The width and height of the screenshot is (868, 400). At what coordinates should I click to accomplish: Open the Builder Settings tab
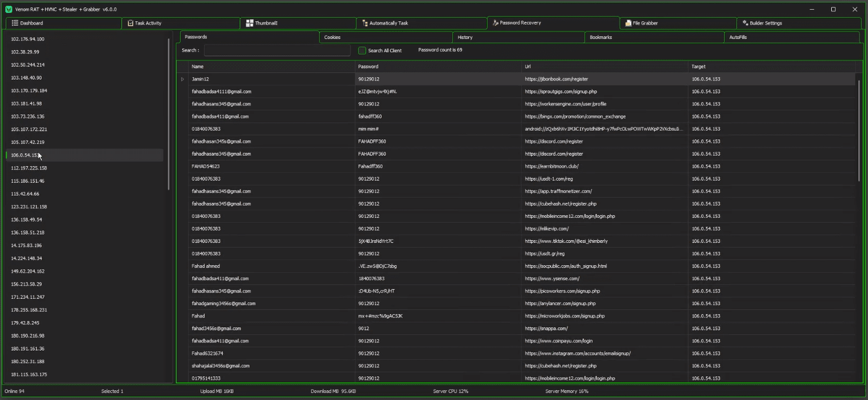(799, 23)
